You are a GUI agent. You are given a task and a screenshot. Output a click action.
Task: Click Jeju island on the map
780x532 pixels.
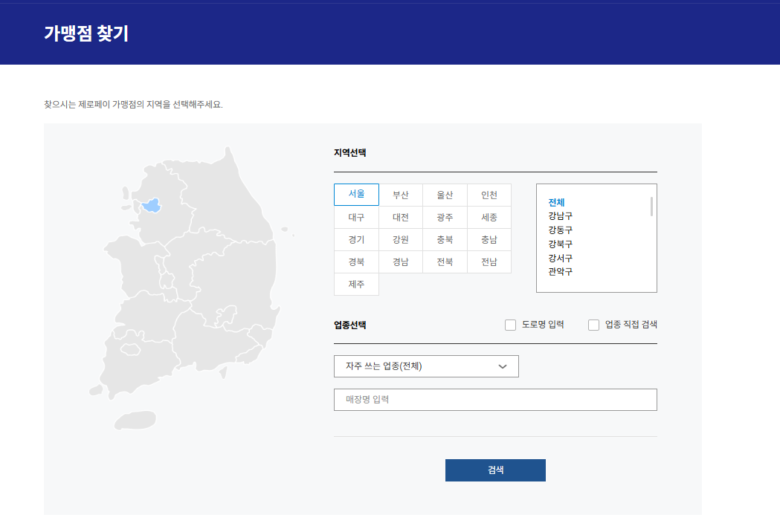tap(135, 421)
